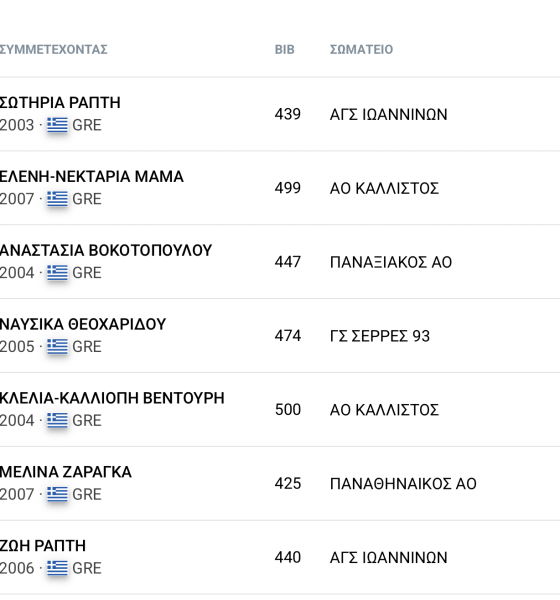This screenshot has height=600, width=560.
Task: Click the Greek flag beside ΣΩΤΗΡΙΑ ΡΑΠΤΗ
Action: [x=57, y=125]
